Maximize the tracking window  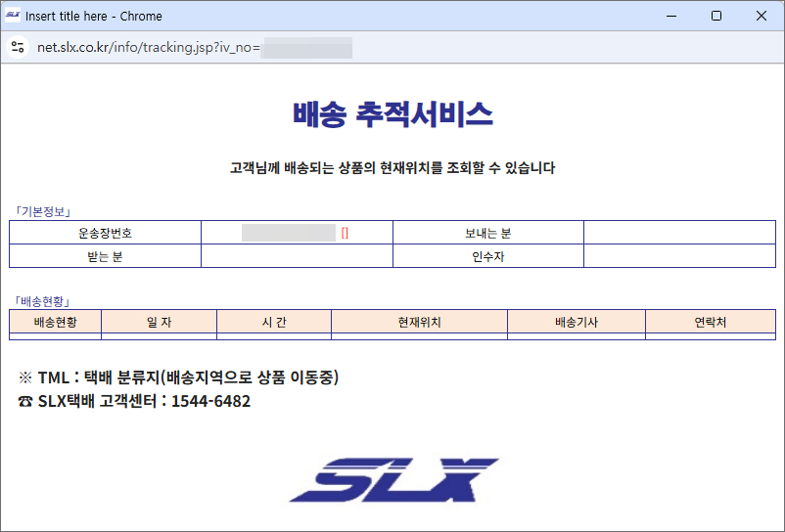716,16
